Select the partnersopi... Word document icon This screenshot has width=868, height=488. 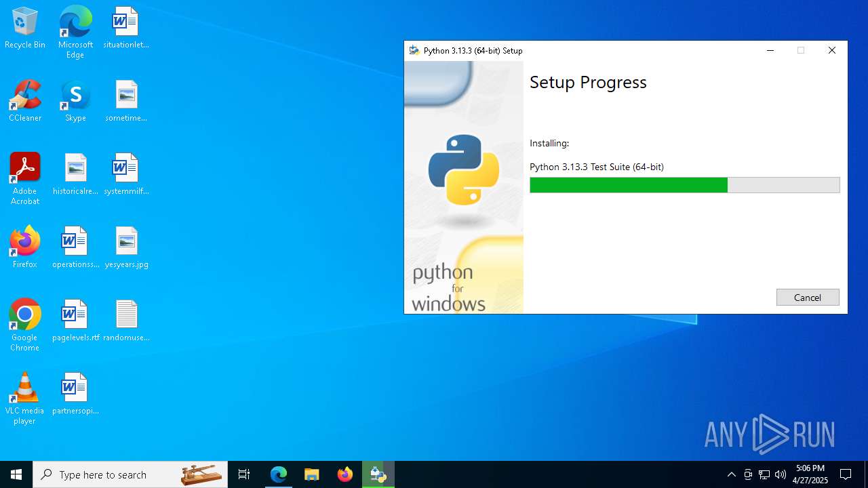click(75, 394)
